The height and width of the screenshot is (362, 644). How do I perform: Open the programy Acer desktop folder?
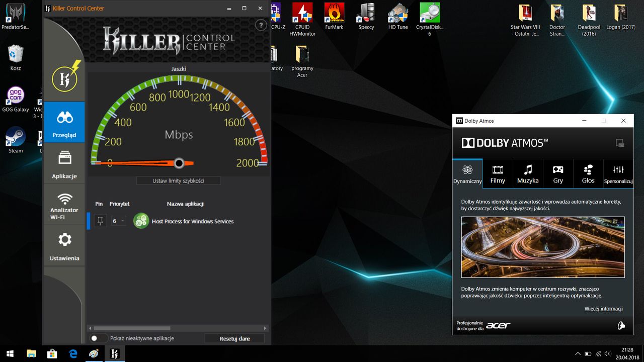(x=302, y=61)
